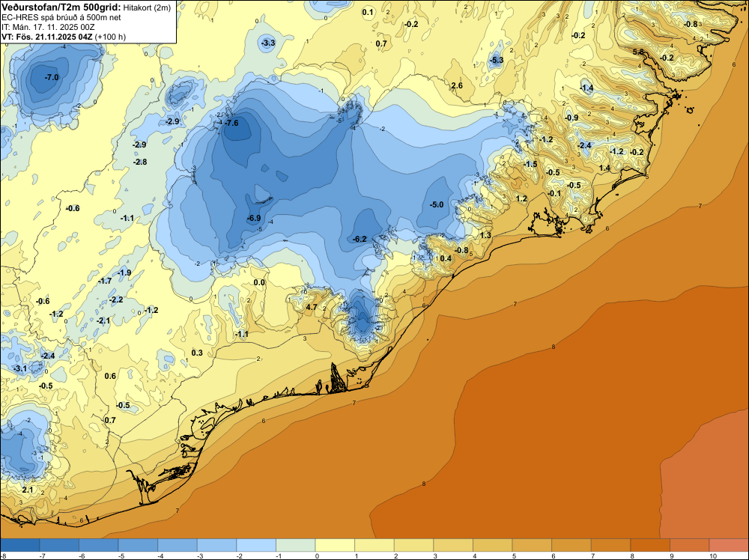Click the 2.1 temperature label
Screen dimensions: 749x560
(28, 490)
